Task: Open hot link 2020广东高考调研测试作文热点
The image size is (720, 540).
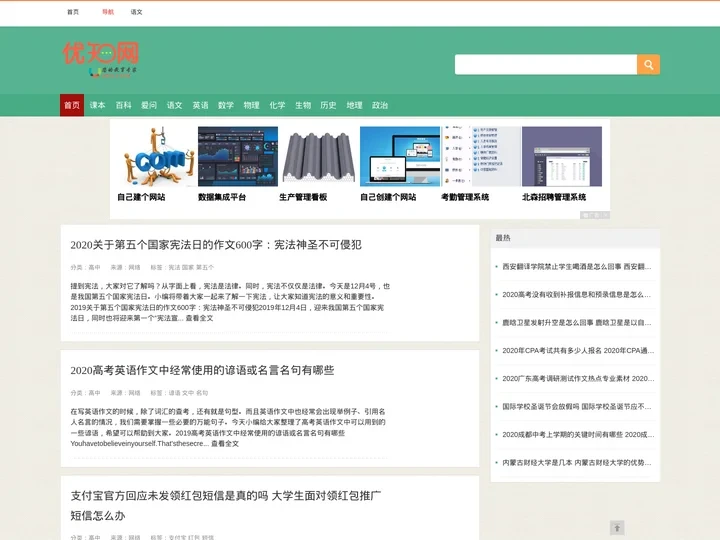Action: [x=578, y=379]
